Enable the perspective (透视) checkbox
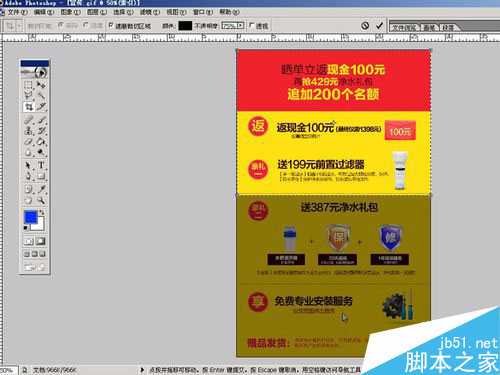Screen dimensions: 500x375 pos(251,25)
